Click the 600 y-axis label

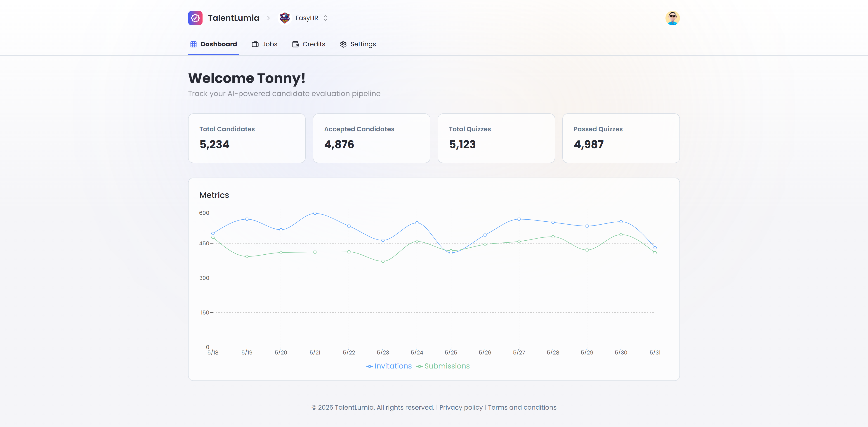(x=204, y=213)
